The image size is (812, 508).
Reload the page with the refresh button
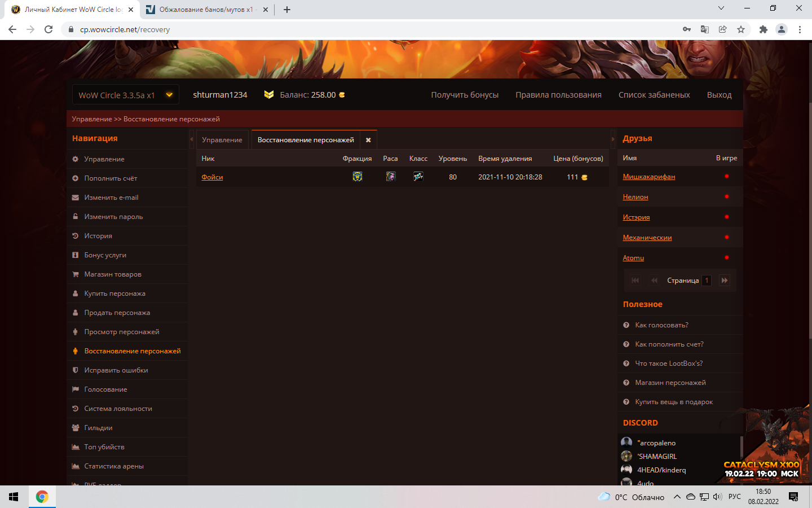[x=48, y=29]
